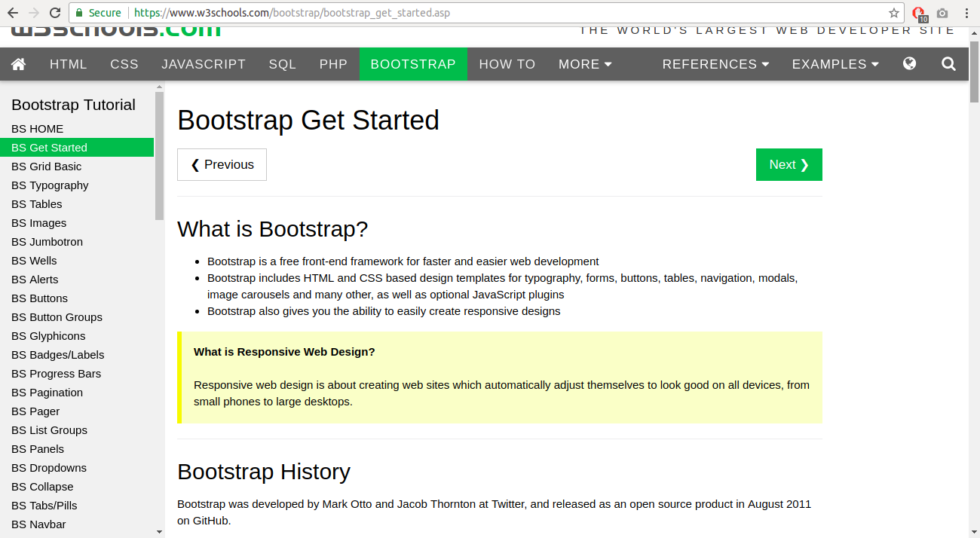
Task: Select the JAVASCRIPT menu item
Action: coord(204,64)
